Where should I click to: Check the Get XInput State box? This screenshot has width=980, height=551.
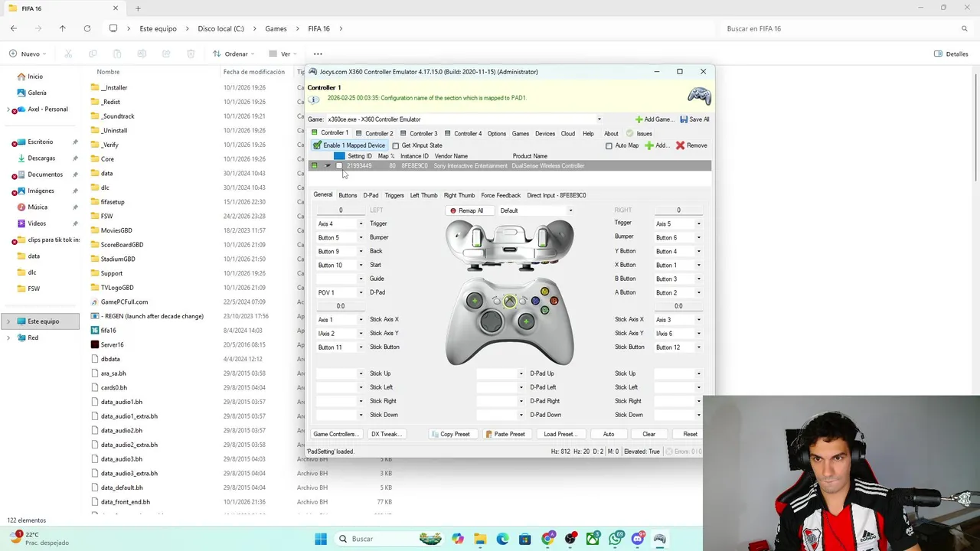coord(395,145)
